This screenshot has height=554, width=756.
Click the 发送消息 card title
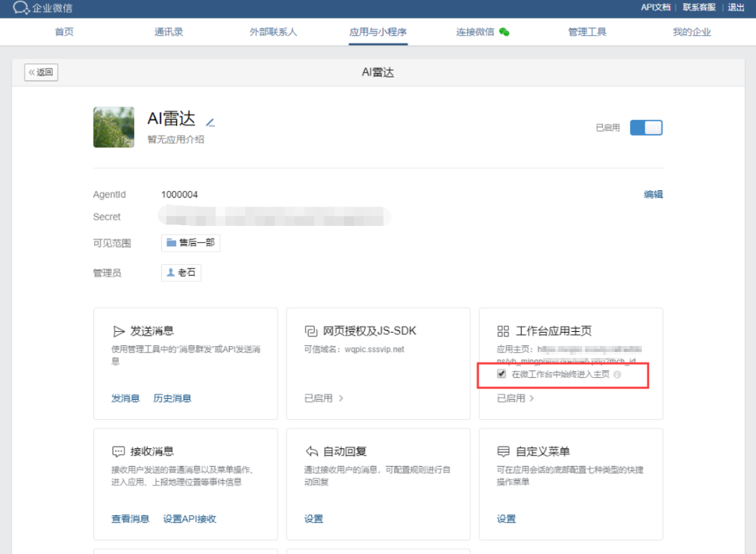(152, 331)
